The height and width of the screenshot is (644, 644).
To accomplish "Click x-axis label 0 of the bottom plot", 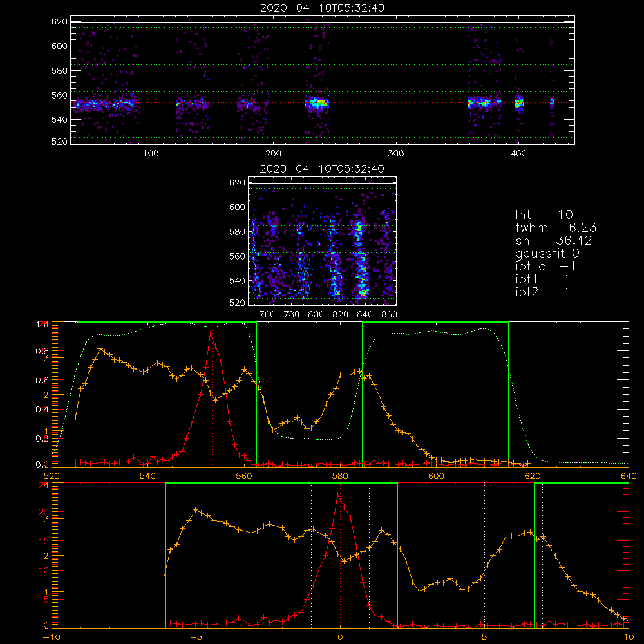I will pos(340,638).
